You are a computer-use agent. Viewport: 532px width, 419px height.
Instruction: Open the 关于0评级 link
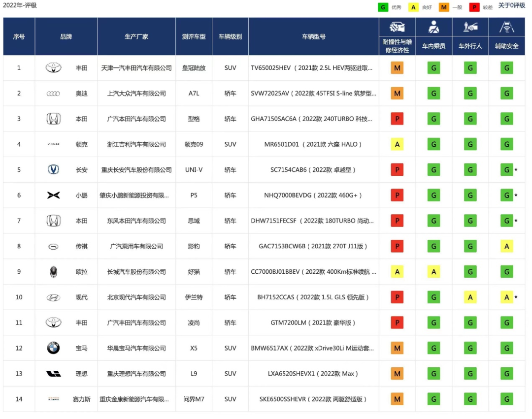pos(511,5)
